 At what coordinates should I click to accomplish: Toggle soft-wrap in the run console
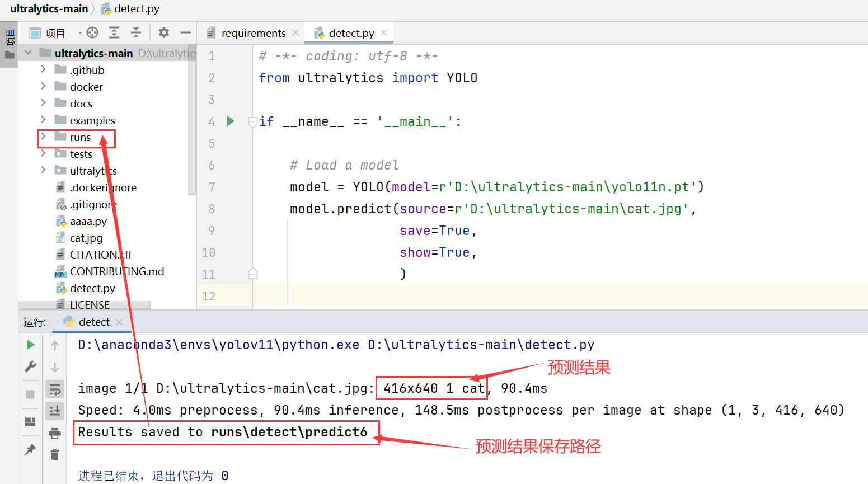[x=54, y=389]
